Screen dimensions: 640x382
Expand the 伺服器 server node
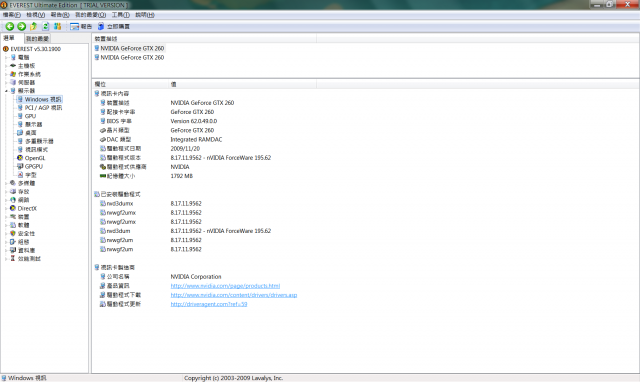[x=6, y=82]
